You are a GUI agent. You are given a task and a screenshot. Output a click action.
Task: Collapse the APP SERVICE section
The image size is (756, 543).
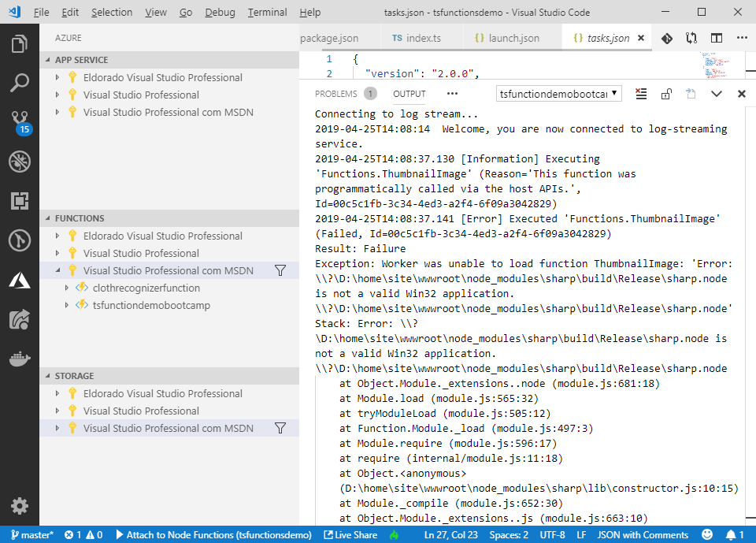click(x=170, y=60)
